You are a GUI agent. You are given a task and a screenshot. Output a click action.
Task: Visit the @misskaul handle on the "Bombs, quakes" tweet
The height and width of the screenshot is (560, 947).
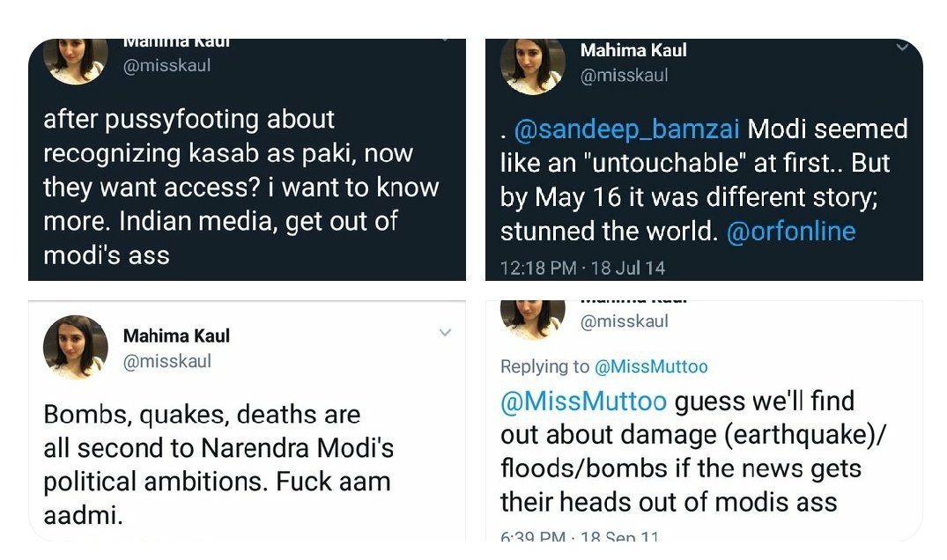(x=166, y=361)
